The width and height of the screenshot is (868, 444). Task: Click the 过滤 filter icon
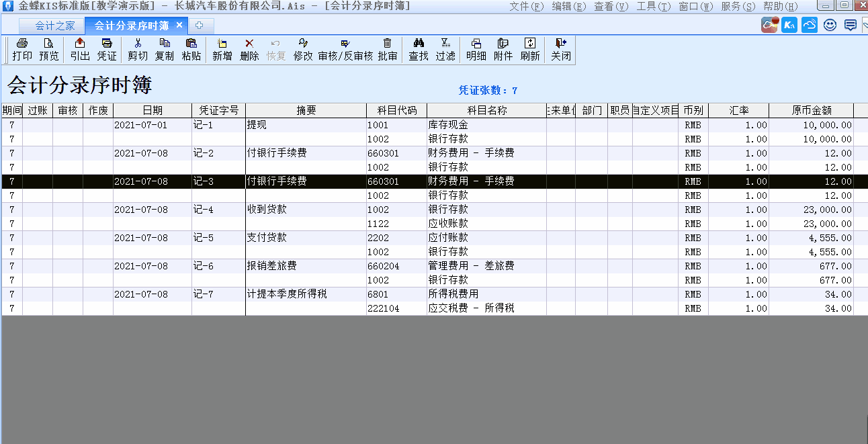pyautogui.click(x=445, y=49)
